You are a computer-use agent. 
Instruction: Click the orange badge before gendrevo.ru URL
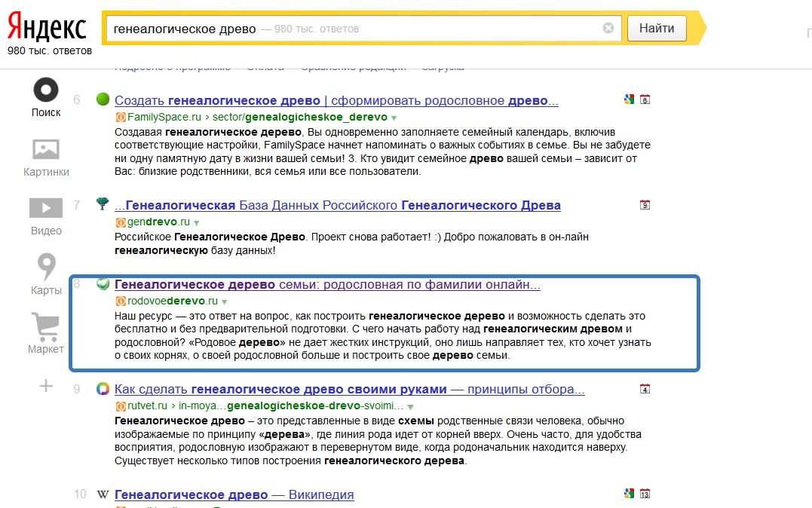coord(121,222)
